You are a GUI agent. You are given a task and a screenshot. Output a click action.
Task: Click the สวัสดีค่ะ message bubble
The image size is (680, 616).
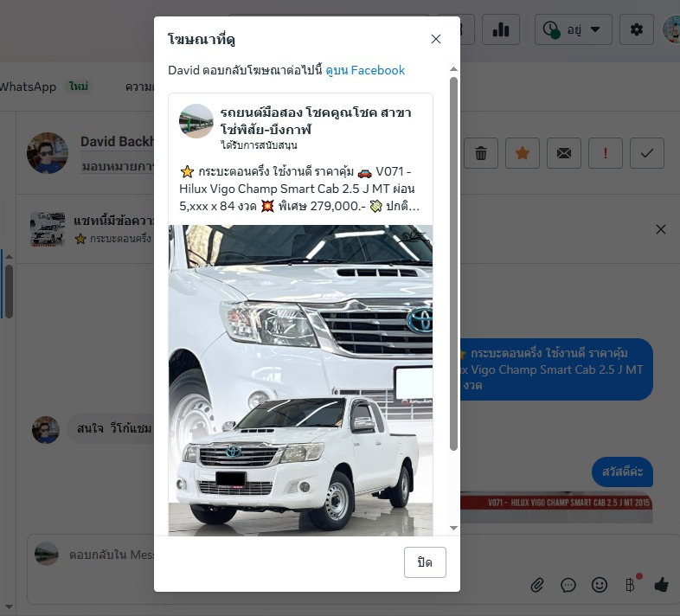point(622,472)
